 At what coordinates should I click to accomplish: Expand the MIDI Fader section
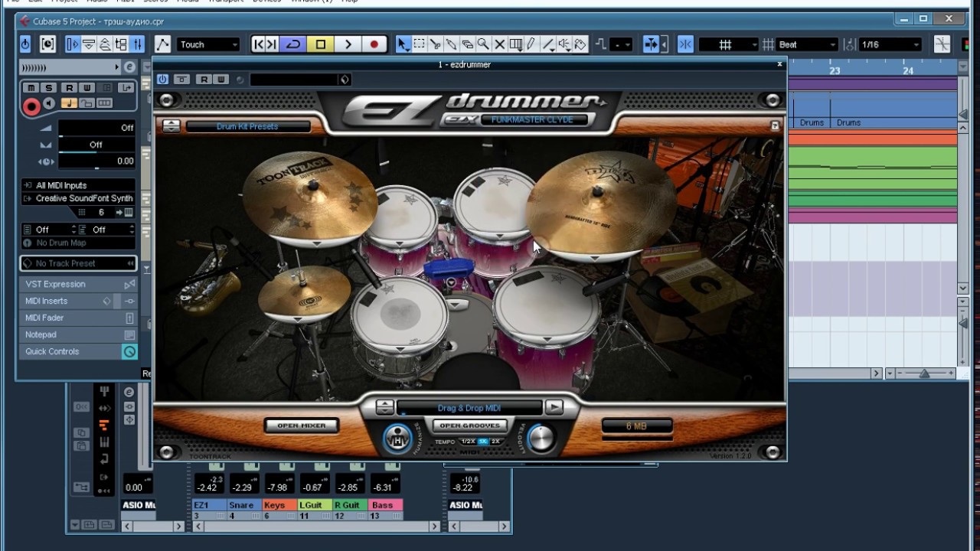(78, 318)
